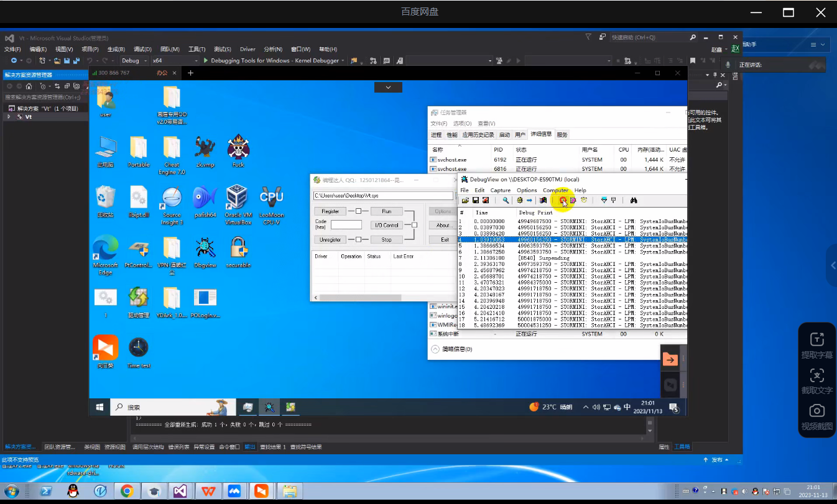Viewport: 837px width, 504px height.
Task: Open DebugView Edit menu
Action: [x=479, y=190]
